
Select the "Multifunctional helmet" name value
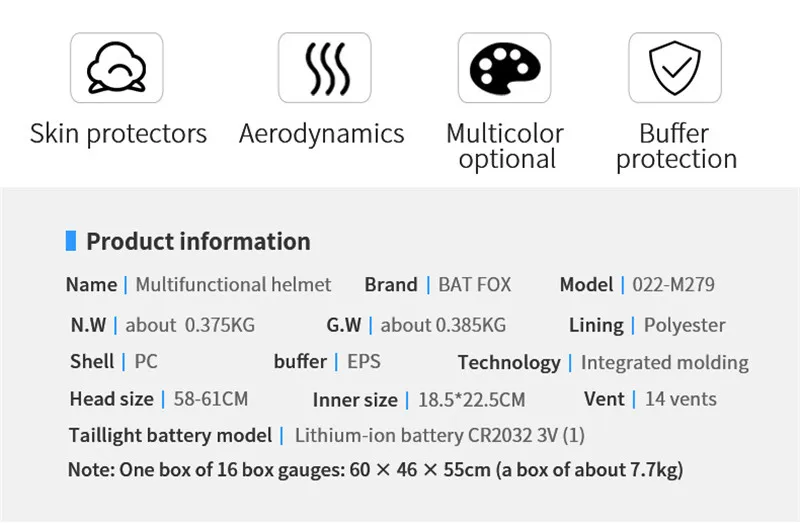tap(233, 285)
